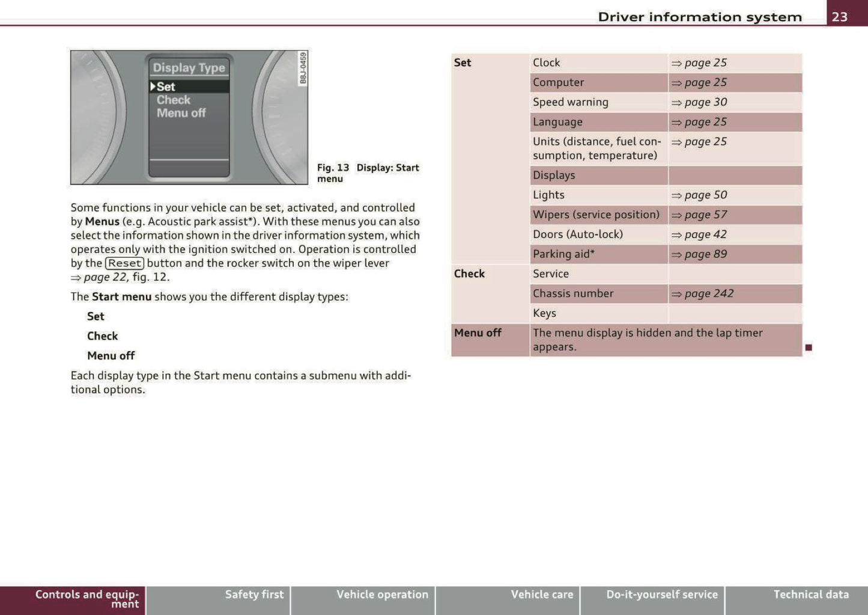The height and width of the screenshot is (615, 868).
Task: Expand the Check section of the table
Action: (x=470, y=274)
